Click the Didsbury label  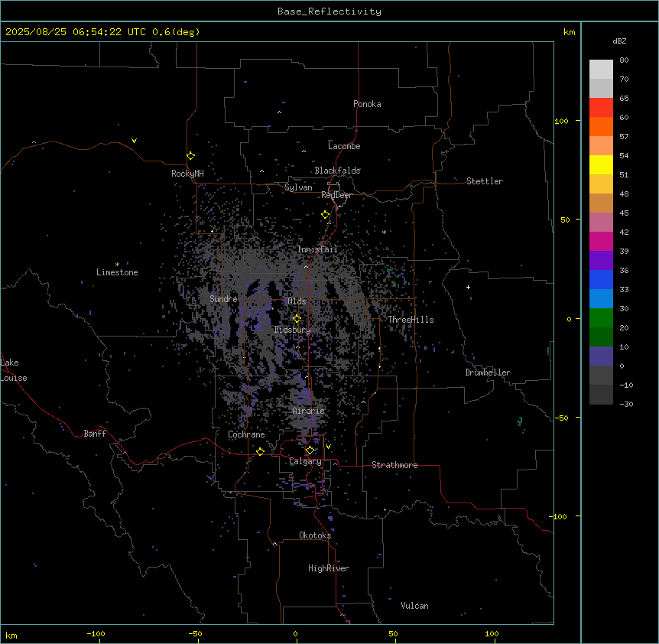[x=293, y=330]
